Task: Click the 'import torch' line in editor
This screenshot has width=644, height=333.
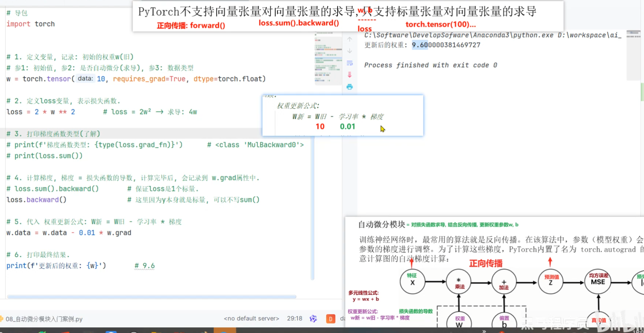Action: pos(30,24)
